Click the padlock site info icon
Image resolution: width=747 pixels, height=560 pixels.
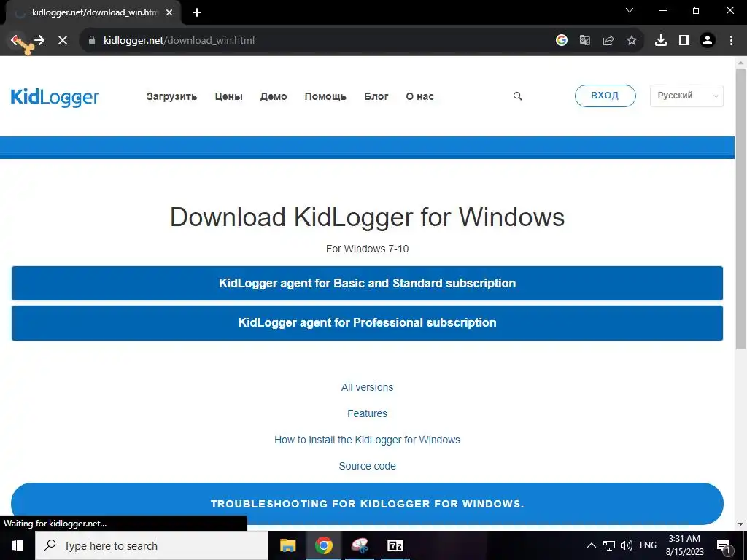(92, 41)
